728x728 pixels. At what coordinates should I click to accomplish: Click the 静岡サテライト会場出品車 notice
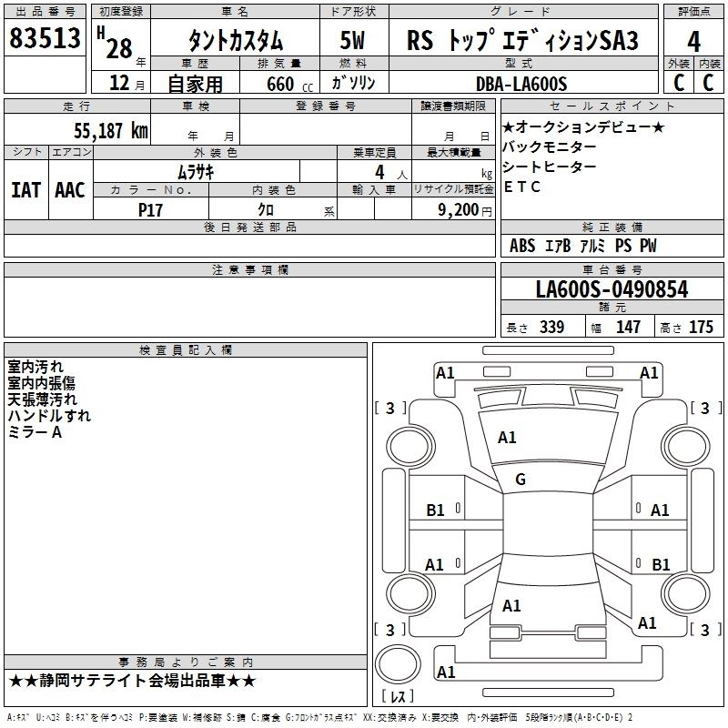(x=133, y=681)
